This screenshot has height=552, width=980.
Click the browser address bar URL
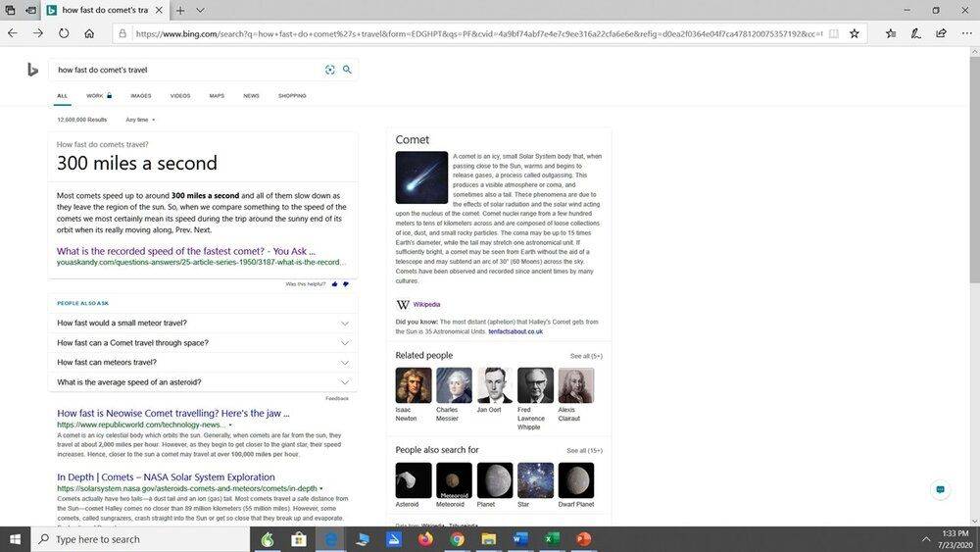tap(478, 33)
